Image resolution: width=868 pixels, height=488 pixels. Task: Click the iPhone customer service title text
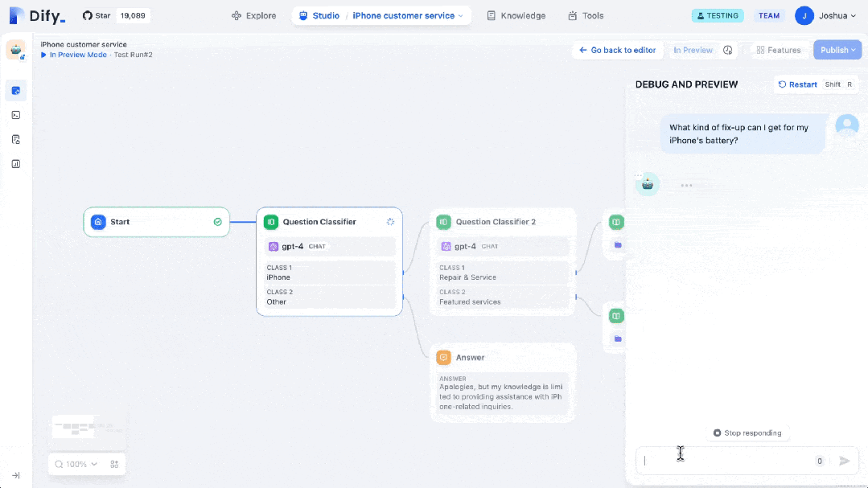tap(84, 44)
